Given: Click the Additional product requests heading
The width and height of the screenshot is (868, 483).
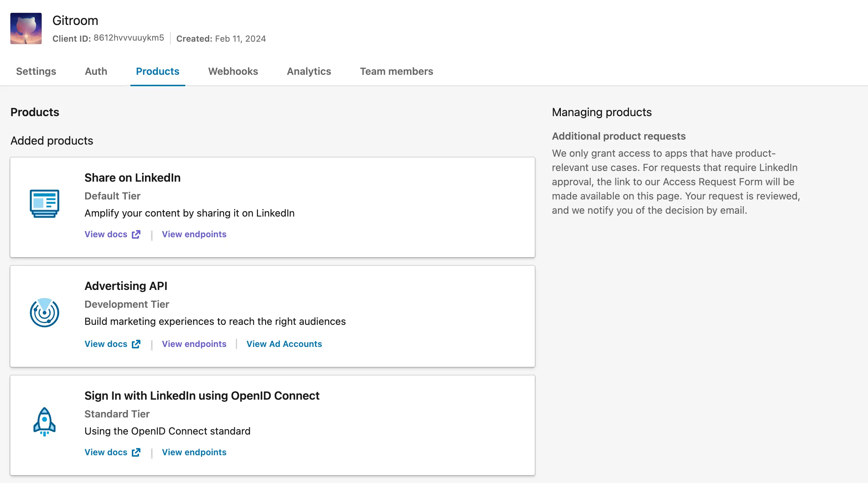Looking at the screenshot, I should 619,136.
